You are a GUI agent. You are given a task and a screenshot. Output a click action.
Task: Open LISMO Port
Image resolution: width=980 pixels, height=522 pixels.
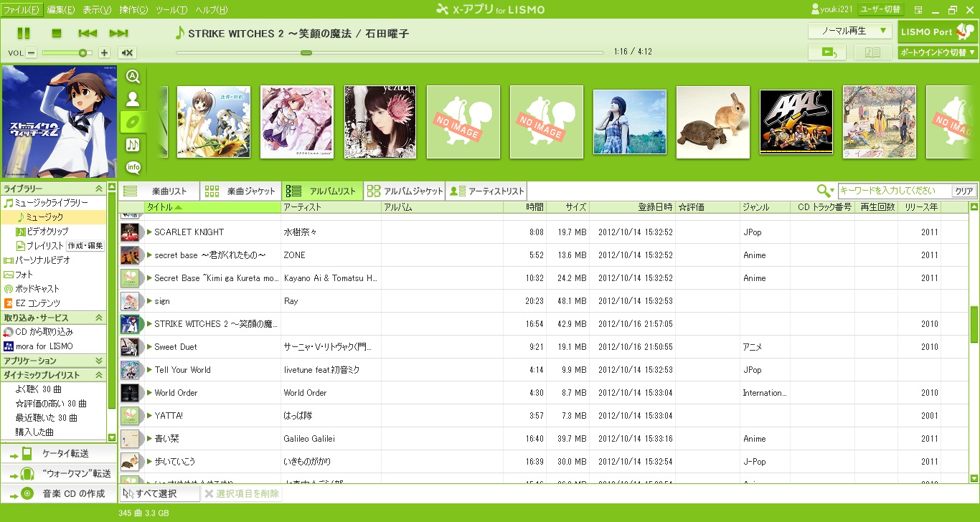click(938, 32)
